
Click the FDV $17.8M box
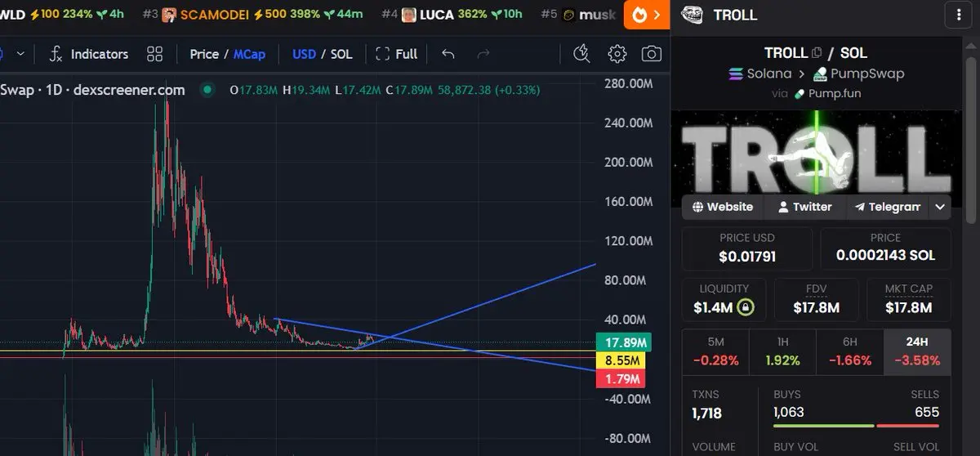[x=817, y=299]
